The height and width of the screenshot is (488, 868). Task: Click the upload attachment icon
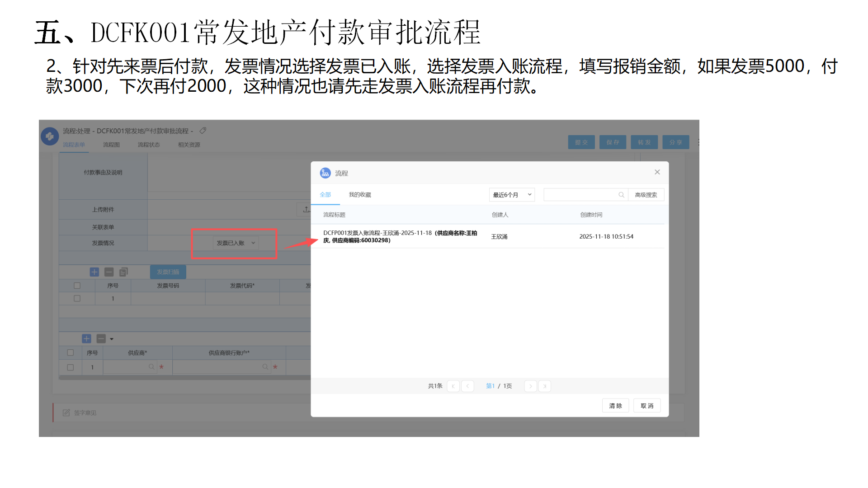click(306, 209)
